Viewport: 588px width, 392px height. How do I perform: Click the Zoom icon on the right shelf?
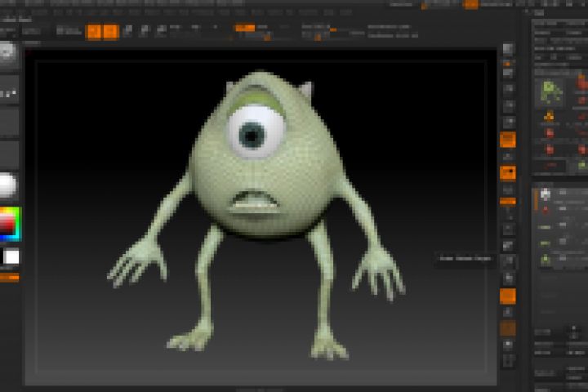point(508,89)
